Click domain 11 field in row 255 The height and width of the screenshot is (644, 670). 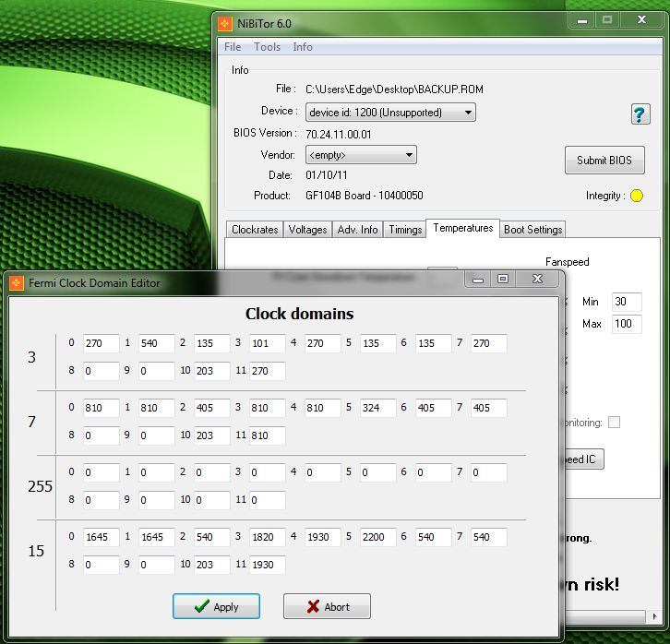click(x=267, y=500)
